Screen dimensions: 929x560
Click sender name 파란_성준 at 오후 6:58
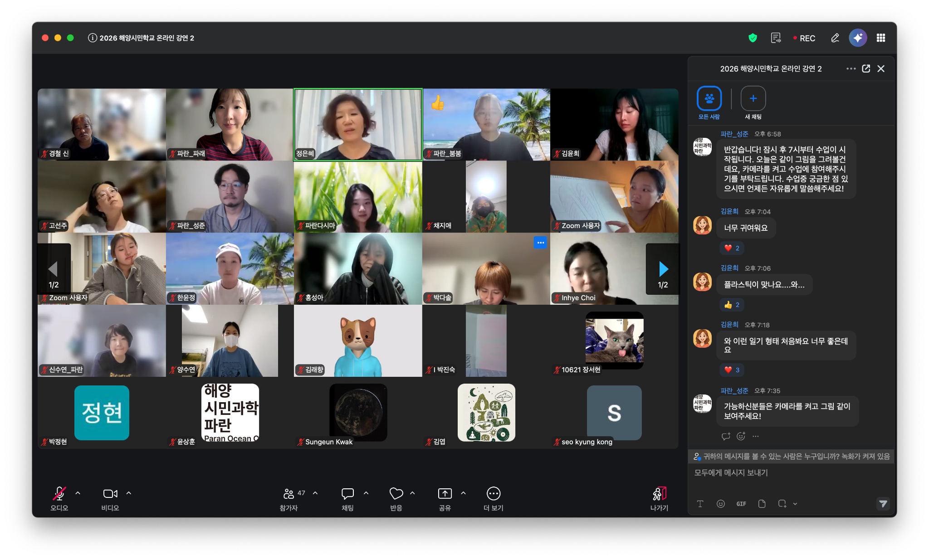coord(734,134)
